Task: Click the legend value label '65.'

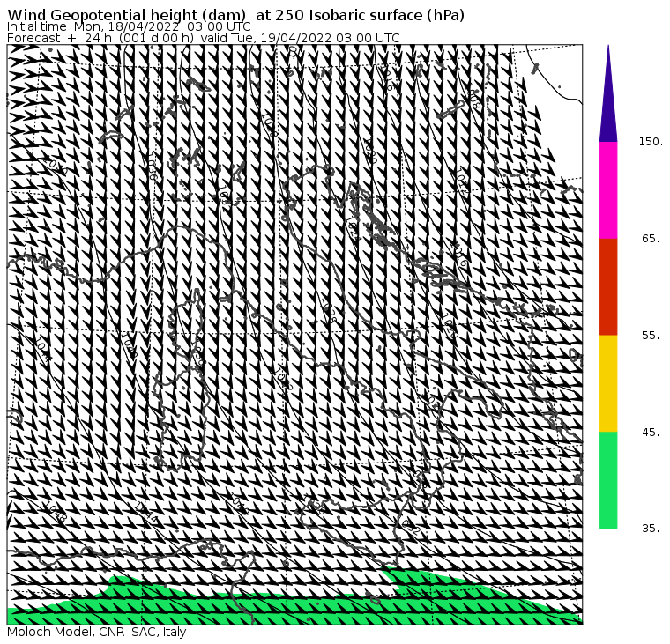Action: pos(651,239)
